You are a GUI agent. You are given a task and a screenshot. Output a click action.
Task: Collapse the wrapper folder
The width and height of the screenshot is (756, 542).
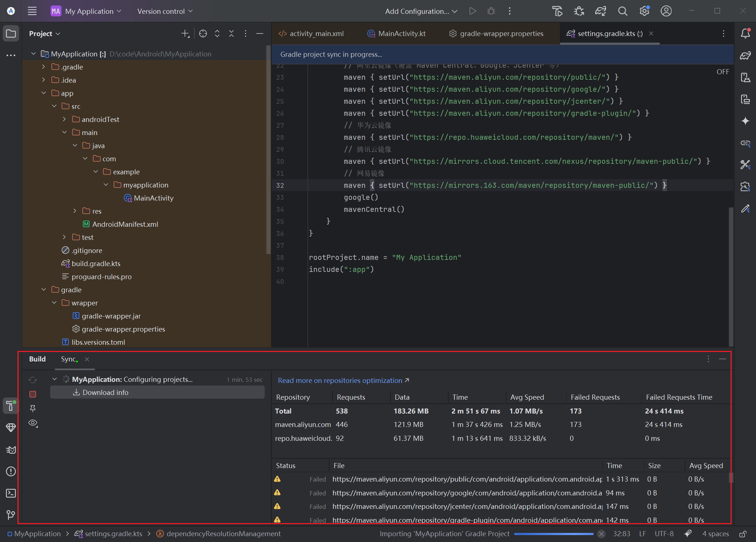point(54,303)
